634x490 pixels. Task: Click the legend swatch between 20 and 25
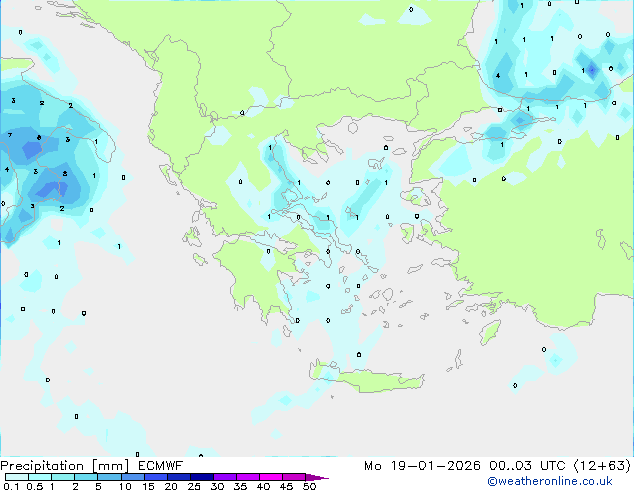pyautogui.click(x=179, y=477)
